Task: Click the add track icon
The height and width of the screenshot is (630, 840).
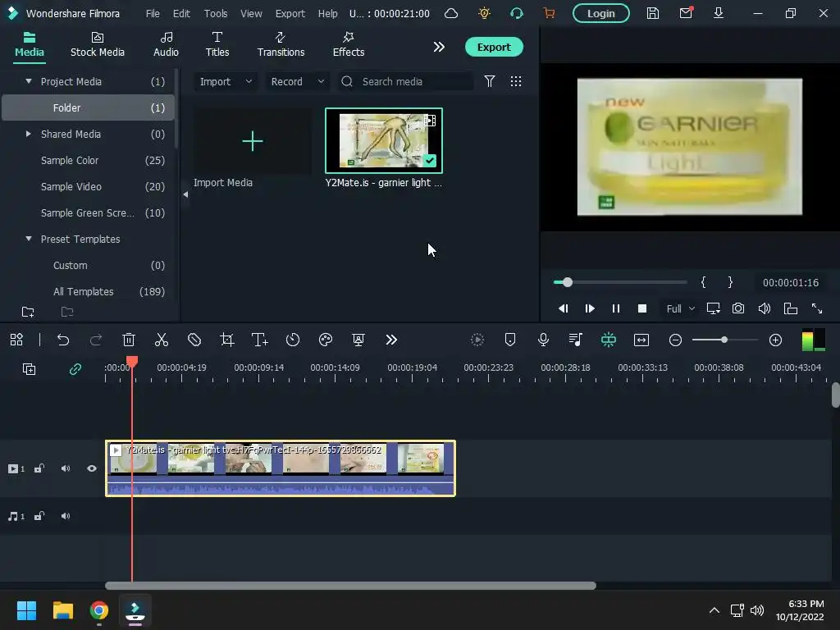Action: pyautogui.click(x=29, y=369)
